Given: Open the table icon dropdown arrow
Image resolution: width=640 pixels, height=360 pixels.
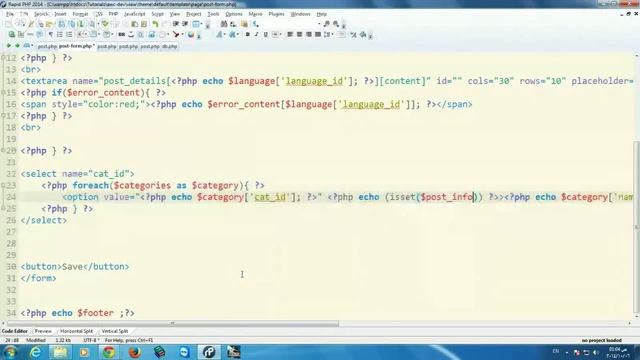Looking at the screenshot, I should click(202, 24).
